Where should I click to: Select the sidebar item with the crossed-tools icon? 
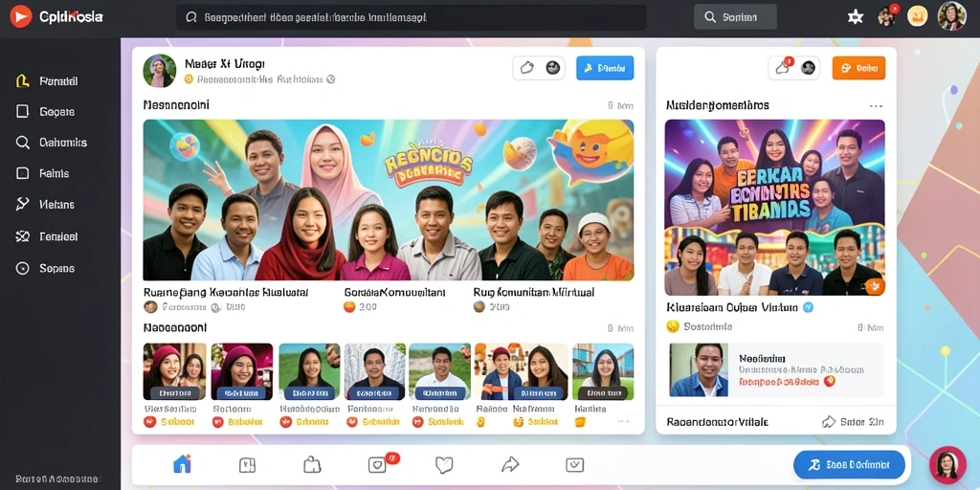(47, 237)
